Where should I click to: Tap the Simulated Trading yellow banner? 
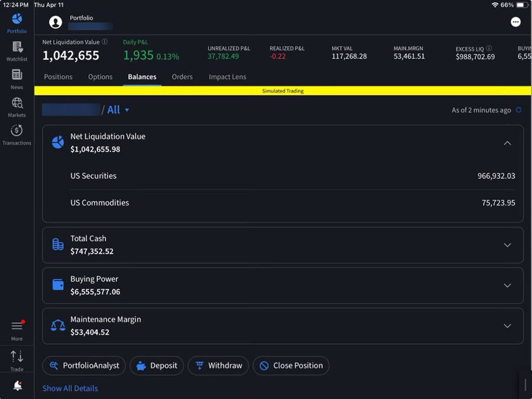pos(283,90)
